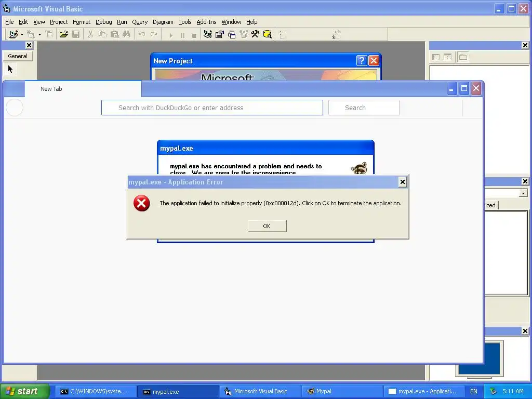Image resolution: width=532 pixels, height=399 pixels.
Task: Open the Debug menu
Action: click(103, 22)
